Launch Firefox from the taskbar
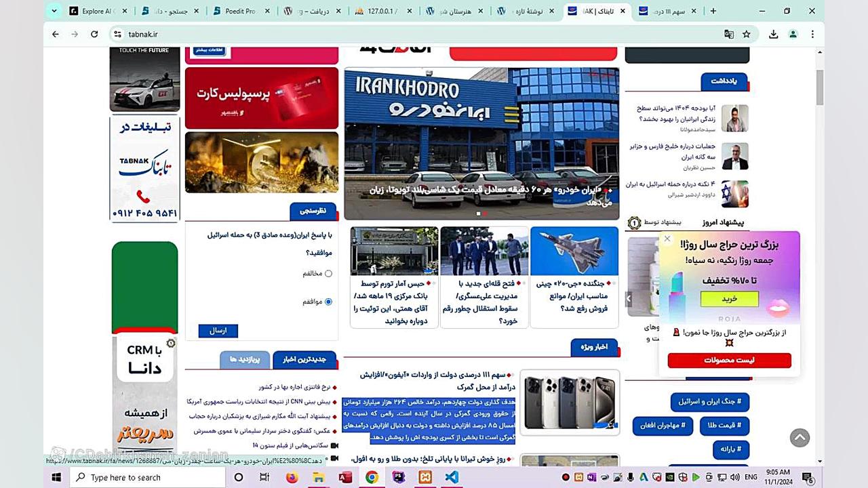Image resolution: width=868 pixels, height=488 pixels. tap(292, 477)
